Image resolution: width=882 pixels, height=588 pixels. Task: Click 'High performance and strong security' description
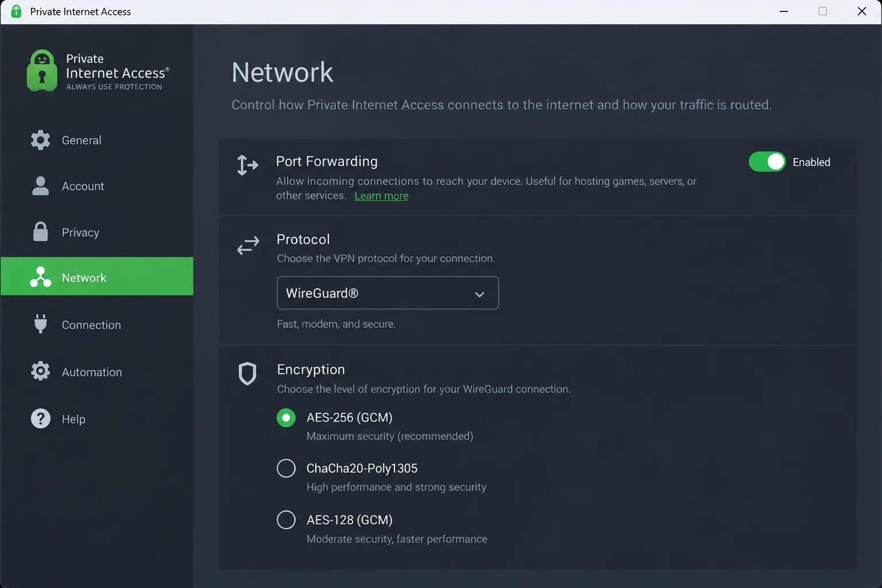pyautogui.click(x=396, y=487)
